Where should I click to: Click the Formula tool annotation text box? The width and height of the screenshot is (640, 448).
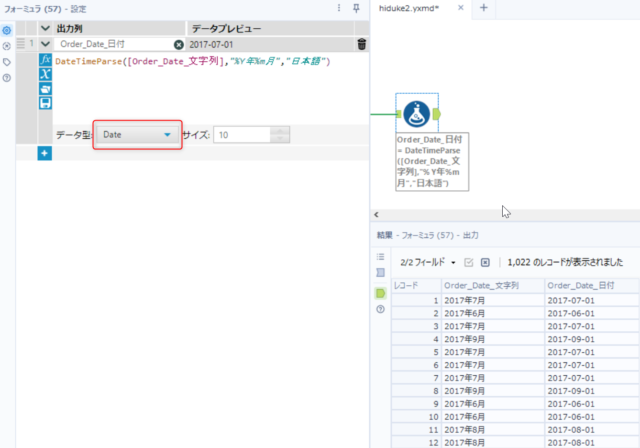[432, 162]
